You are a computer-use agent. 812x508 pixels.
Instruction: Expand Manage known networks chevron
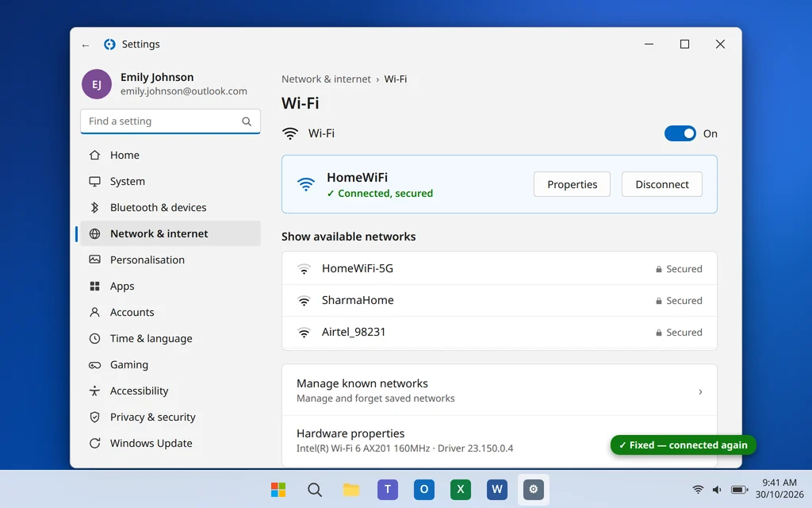pyautogui.click(x=700, y=392)
